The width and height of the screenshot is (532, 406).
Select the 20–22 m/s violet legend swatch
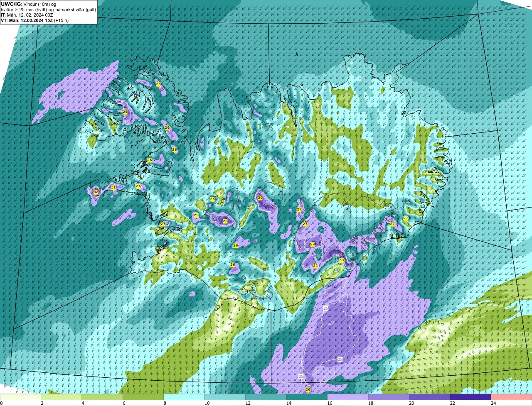tap(430, 397)
